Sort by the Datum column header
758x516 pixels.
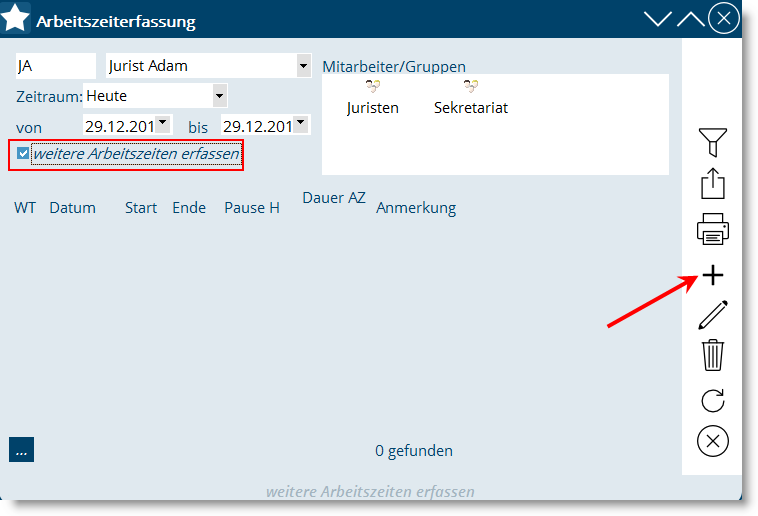(73, 207)
